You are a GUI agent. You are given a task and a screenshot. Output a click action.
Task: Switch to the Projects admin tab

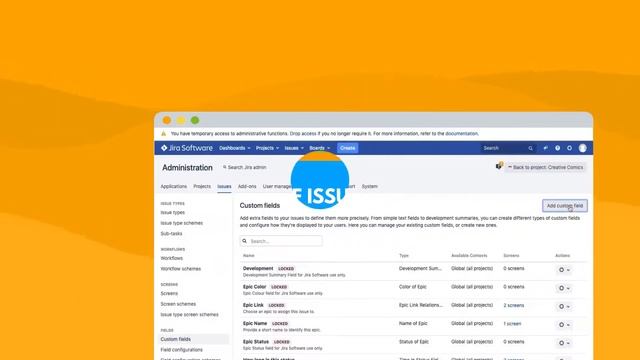(202, 187)
